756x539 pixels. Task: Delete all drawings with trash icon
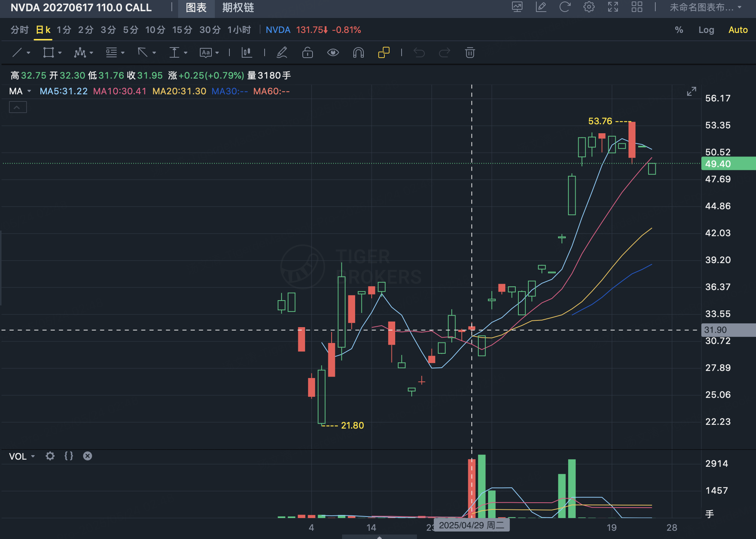point(470,52)
